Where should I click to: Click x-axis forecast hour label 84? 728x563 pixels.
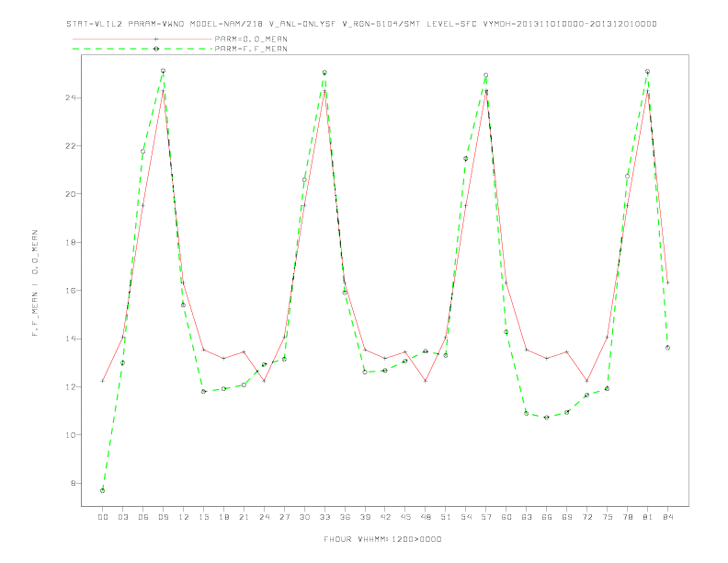click(x=667, y=517)
